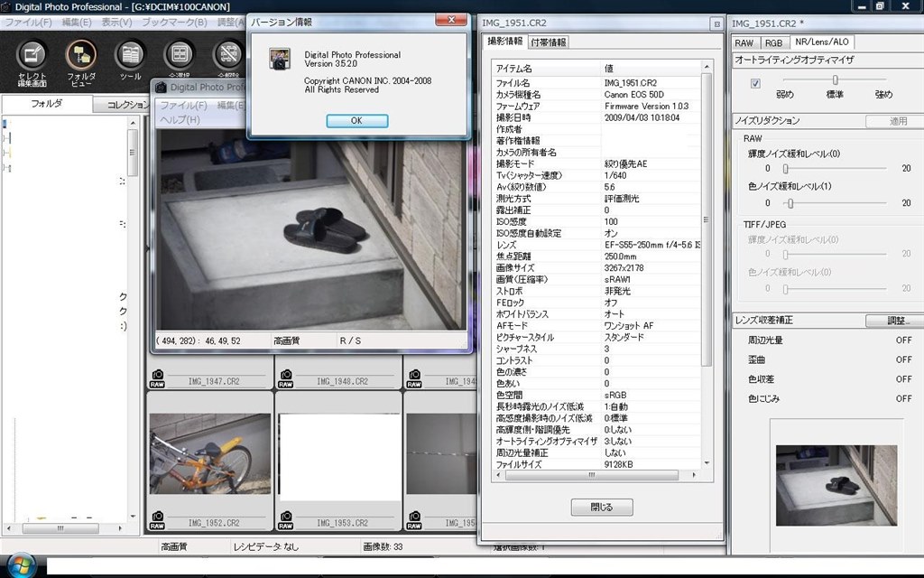Open the ファイル(F) menu in the main window
The width and height of the screenshot is (924, 578).
click(28, 23)
